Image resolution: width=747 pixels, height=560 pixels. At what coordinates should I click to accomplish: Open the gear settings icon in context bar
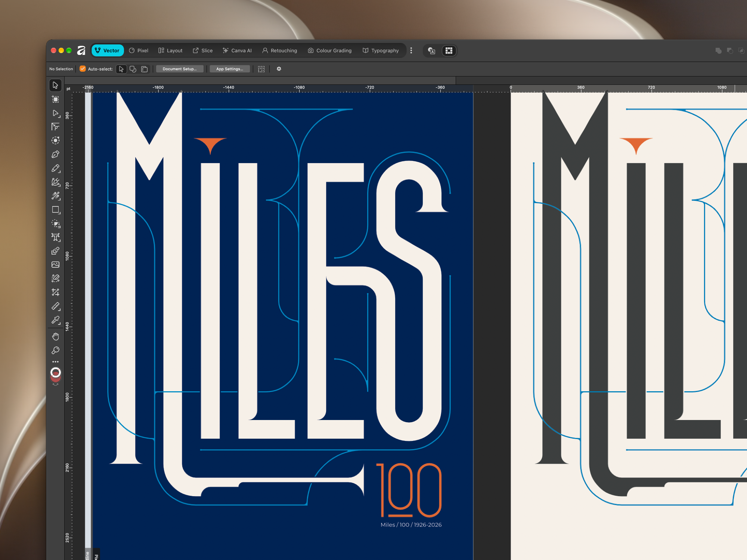[x=279, y=69]
